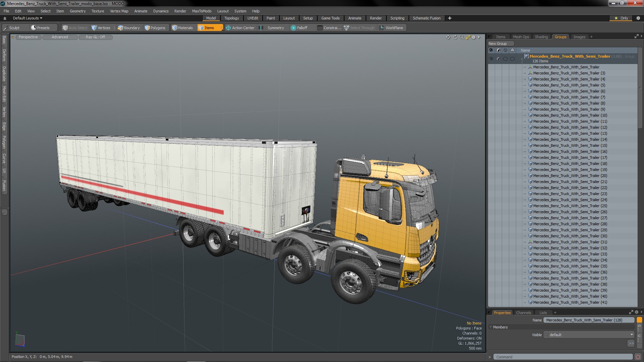The width and height of the screenshot is (644, 362).
Task: Click the viewport pan/move icon
Action: (448, 37)
